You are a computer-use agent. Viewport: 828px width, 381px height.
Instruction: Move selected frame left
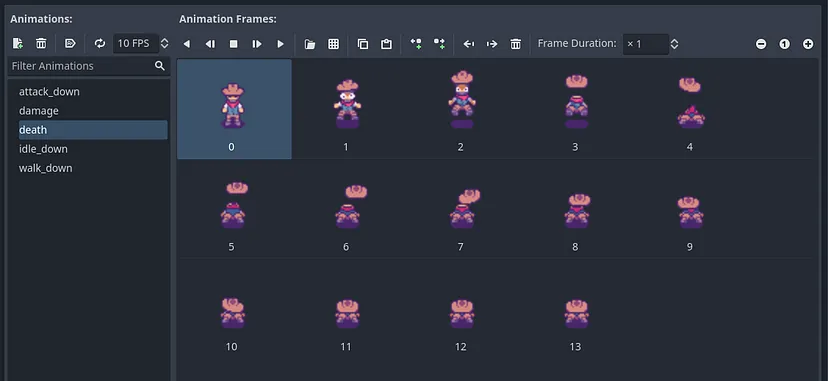pos(468,44)
